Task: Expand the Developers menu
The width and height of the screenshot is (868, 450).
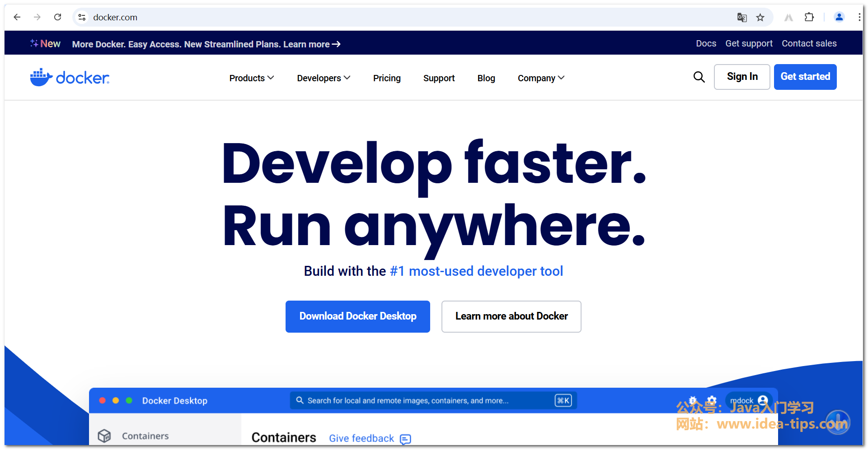Action: coord(324,78)
